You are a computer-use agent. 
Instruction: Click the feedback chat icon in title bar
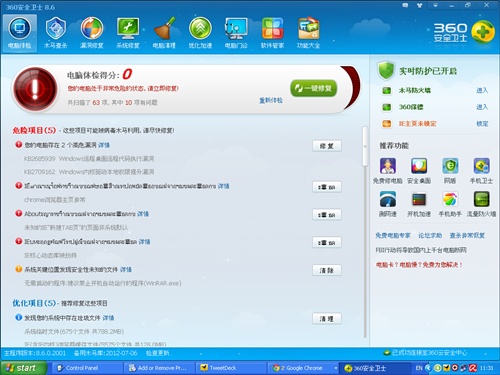pos(405,5)
